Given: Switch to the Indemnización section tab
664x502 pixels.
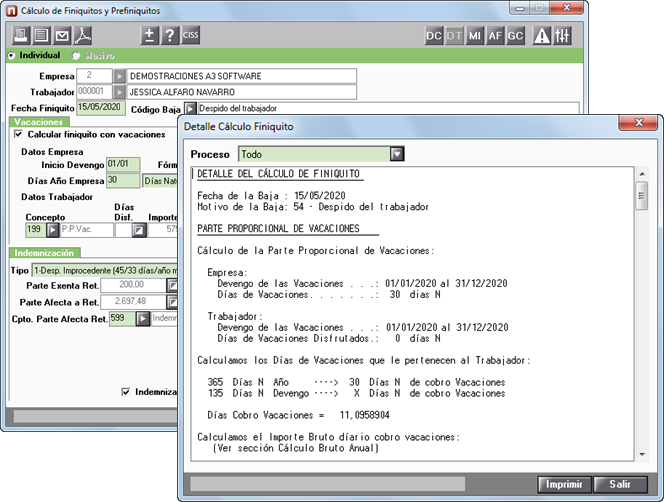Looking at the screenshot, I should tap(44, 253).
